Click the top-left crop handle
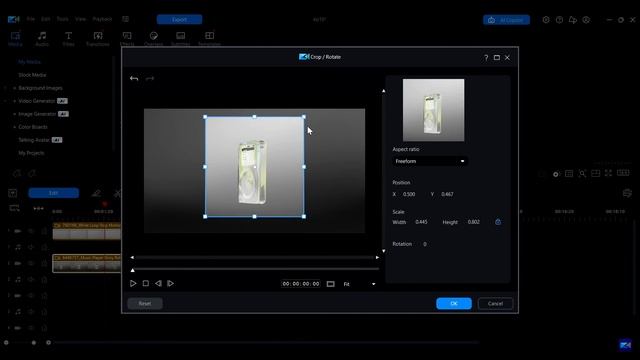The height and width of the screenshot is (360, 640). (x=205, y=117)
